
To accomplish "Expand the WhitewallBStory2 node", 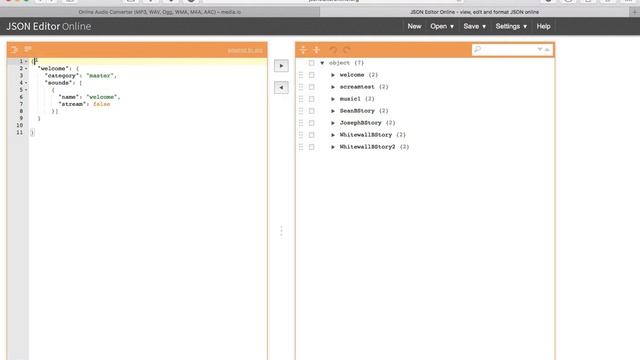I will (x=333, y=147).
